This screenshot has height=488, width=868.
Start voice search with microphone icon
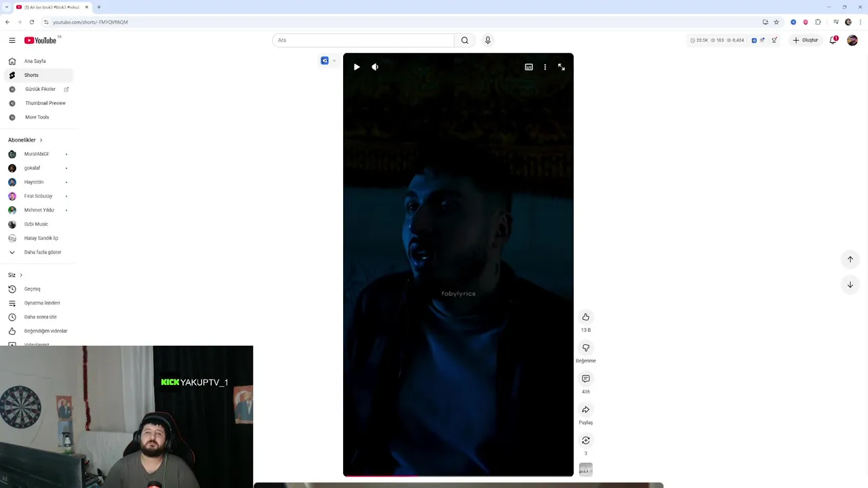coord(488,40)
